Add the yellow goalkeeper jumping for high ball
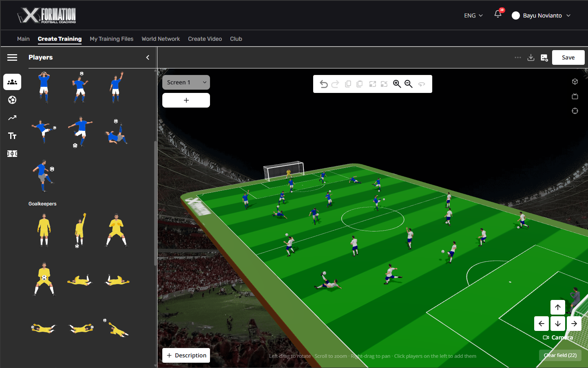Screen dimensions: 588x368 tap(116, 327)
